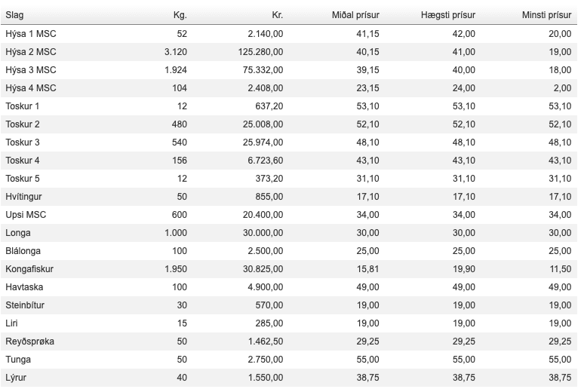Click the Toskur 3 species name
This screenshot has height=392, width=584.
point(23,142)
